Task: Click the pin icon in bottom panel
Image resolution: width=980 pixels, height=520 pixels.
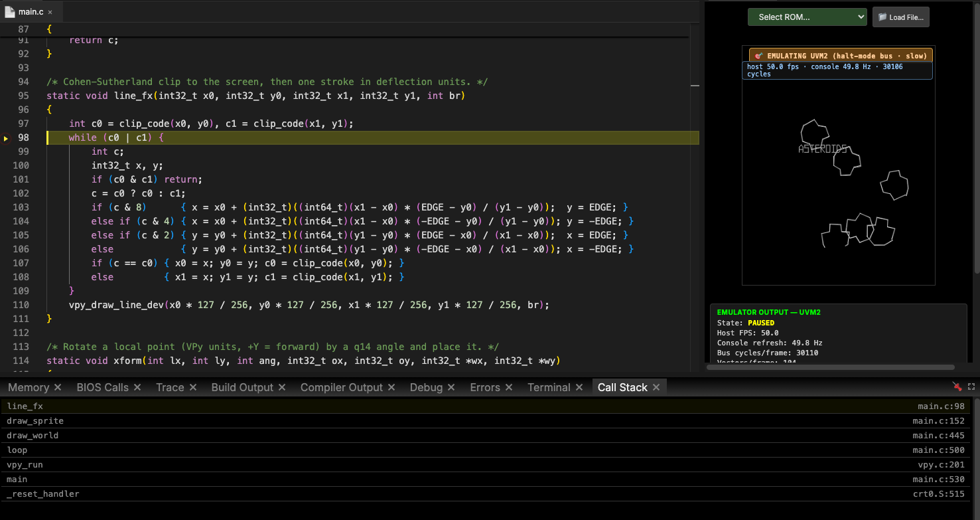Action: pos(957,387)
